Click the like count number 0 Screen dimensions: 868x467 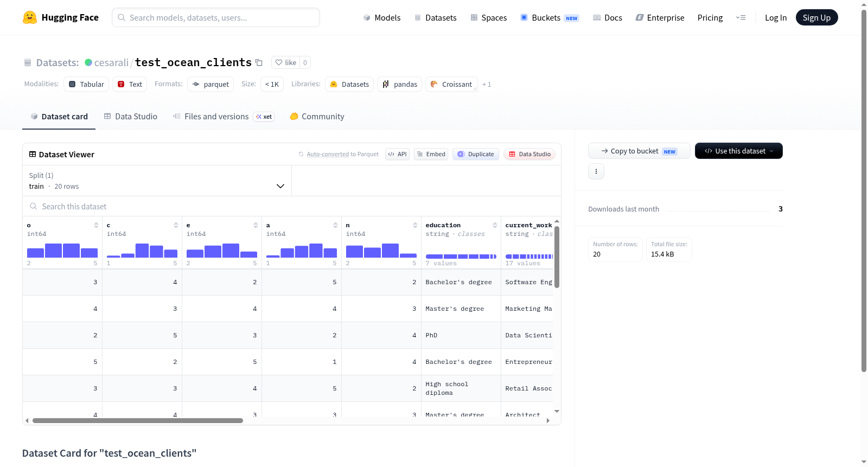click(x=305, y=63)
